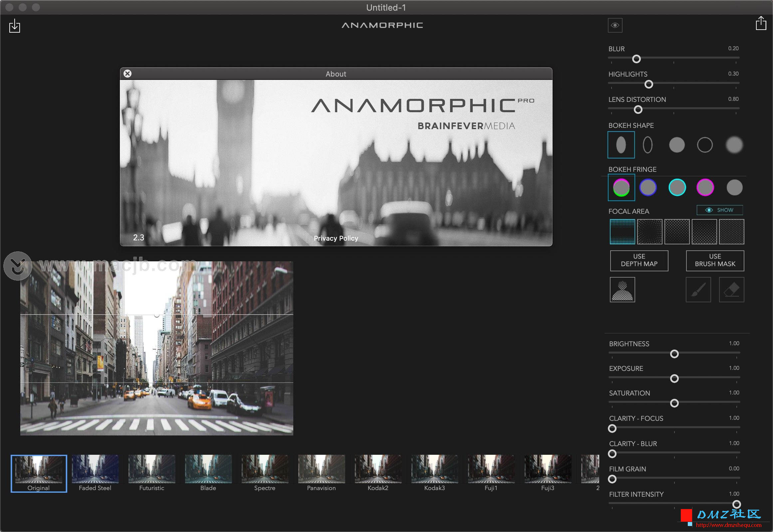Choose the plain gray no-fringe option
Viewport: 773px width, 532px height.
tap(734, 187)
